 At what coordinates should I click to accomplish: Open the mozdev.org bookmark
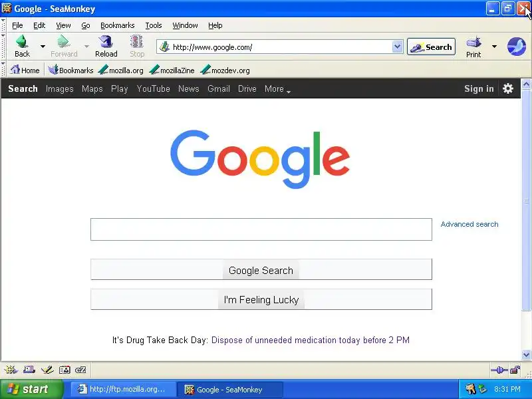click(x=225, y=70)
